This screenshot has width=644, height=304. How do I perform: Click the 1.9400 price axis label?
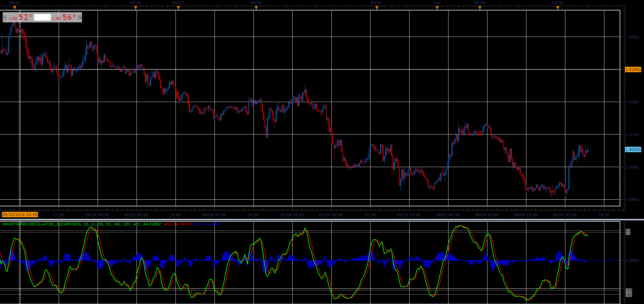pyautogui.click(x=632, y=37)
